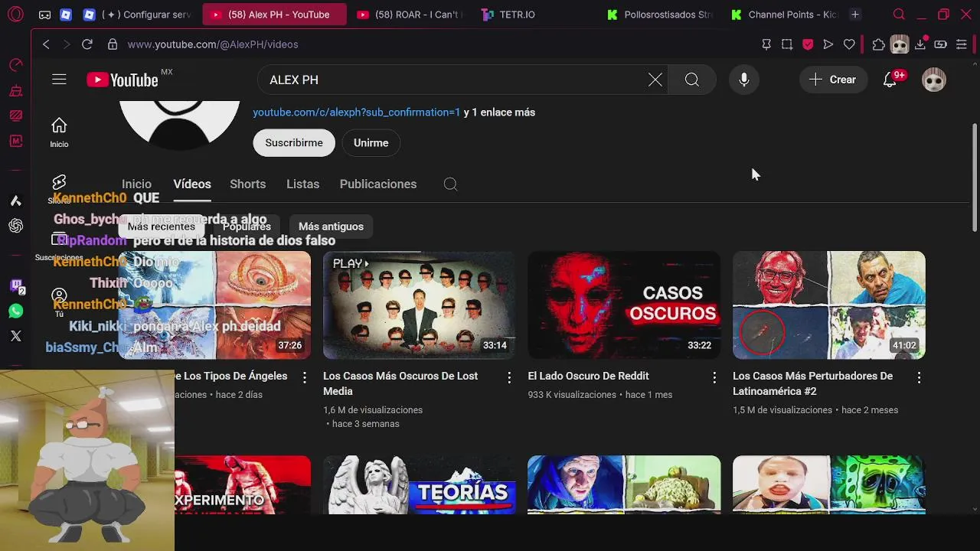Viewport: 980px width, 551px height.
Task: Click the heart bookmark icon
Action: (849, 44)
